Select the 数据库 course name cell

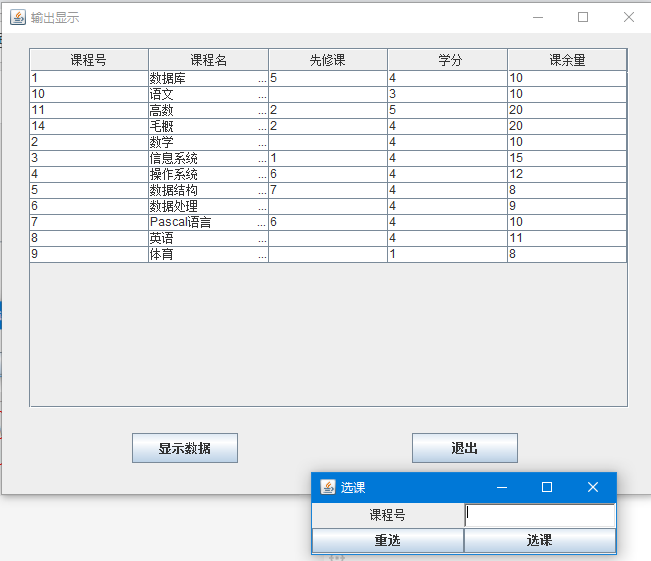pos(208,78)
